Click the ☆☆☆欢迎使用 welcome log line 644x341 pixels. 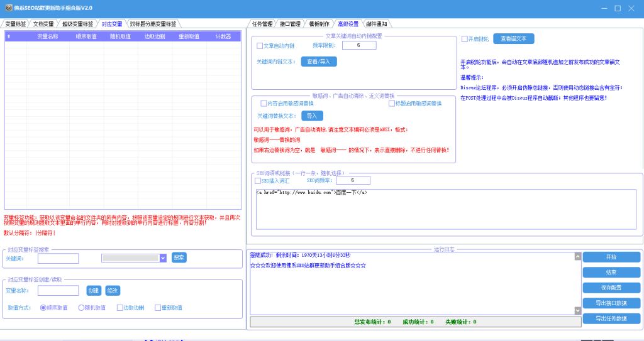click(308, 266)
